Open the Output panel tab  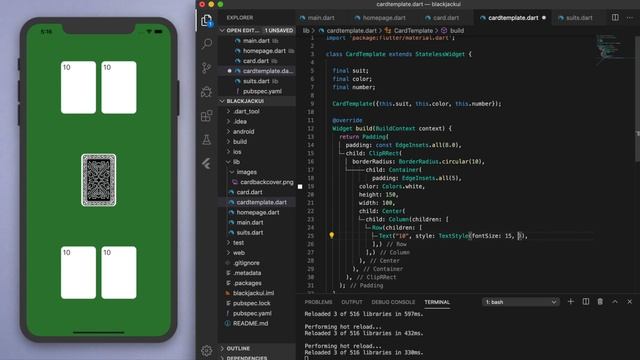tap(352, 302)
